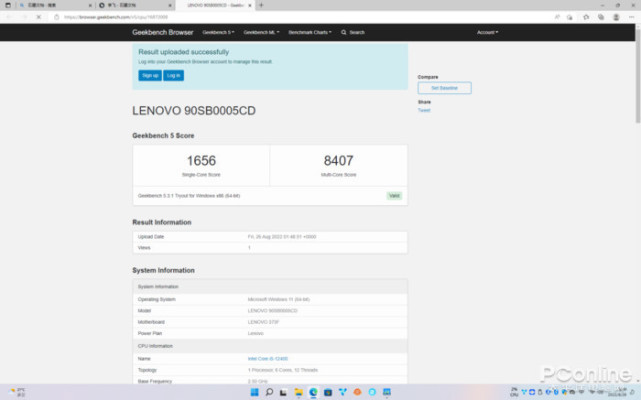Click the Geekbench Browser logo link
This screenshot has width=641, height=400.
click(x=162, y=32)
